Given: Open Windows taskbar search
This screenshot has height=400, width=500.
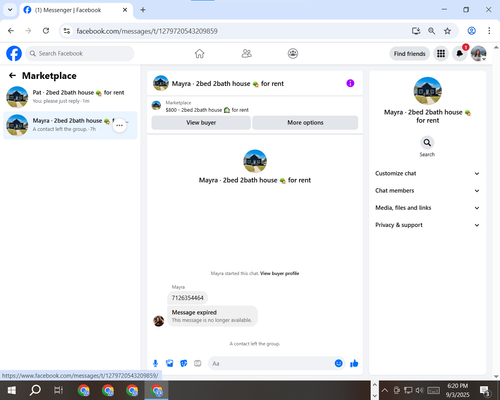Looking at the screenshot, I should coord(35,390).
